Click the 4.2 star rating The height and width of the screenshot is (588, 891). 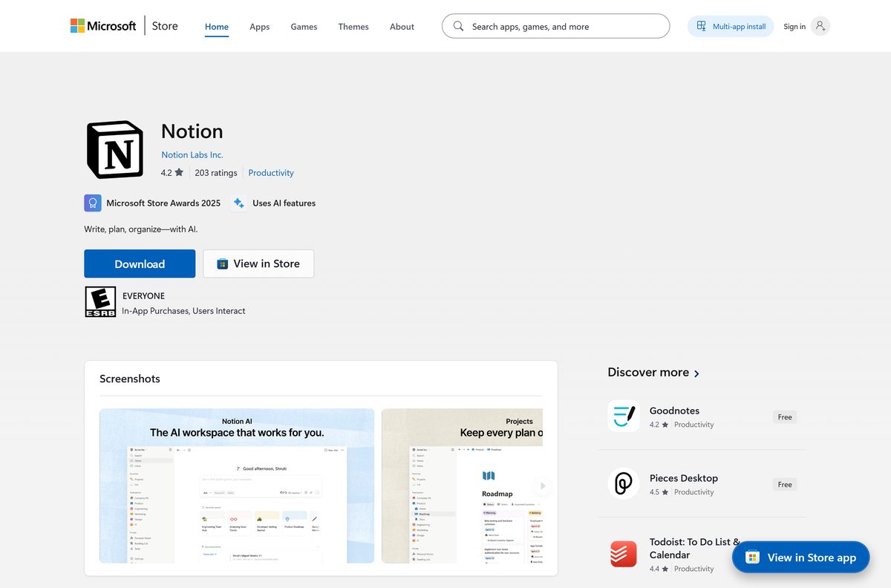tap(172, 173)
